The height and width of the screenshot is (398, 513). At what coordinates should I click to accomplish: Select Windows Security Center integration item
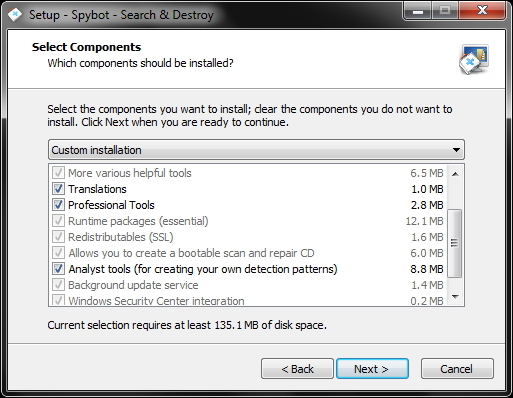248,300
